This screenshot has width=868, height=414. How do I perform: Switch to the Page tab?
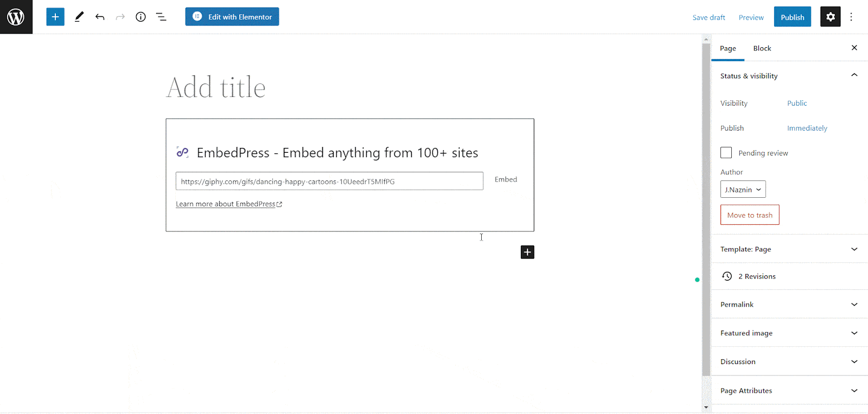[x=728, y=48]
